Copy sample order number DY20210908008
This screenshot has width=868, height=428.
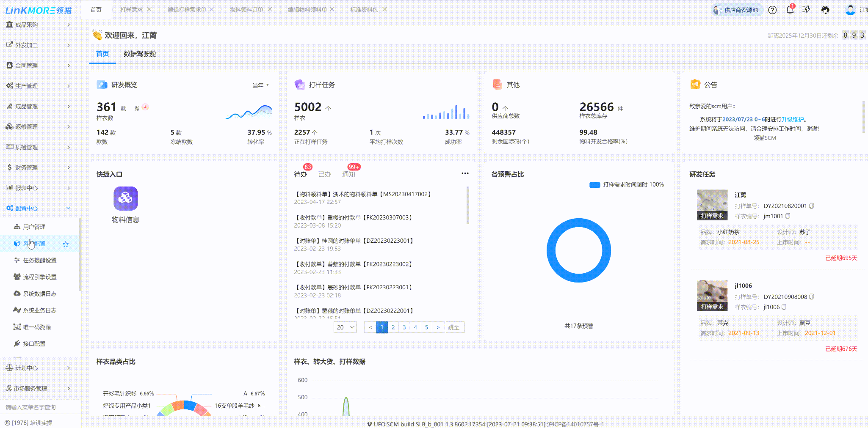click(812, 297)
